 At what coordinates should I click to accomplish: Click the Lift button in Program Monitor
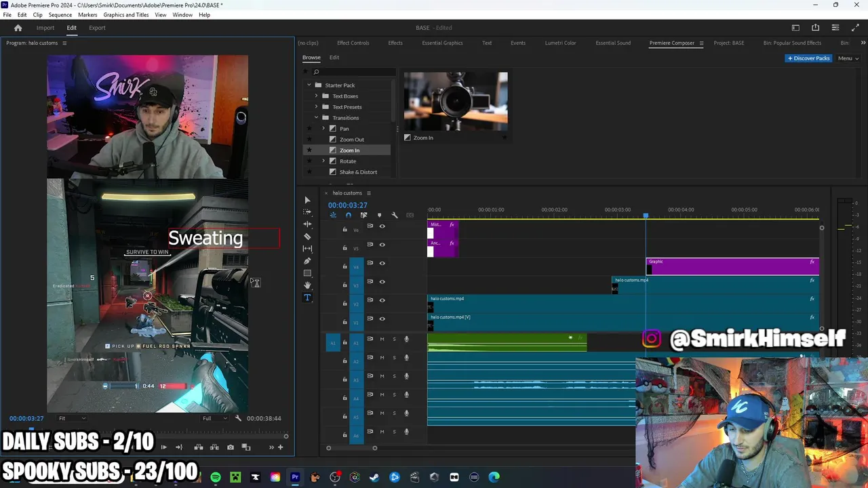pos(199,447)
